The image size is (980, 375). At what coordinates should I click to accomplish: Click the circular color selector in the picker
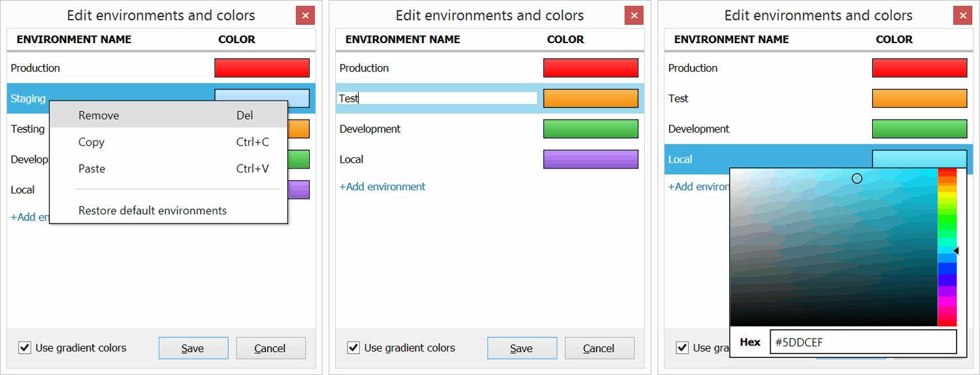click(857, 178)
